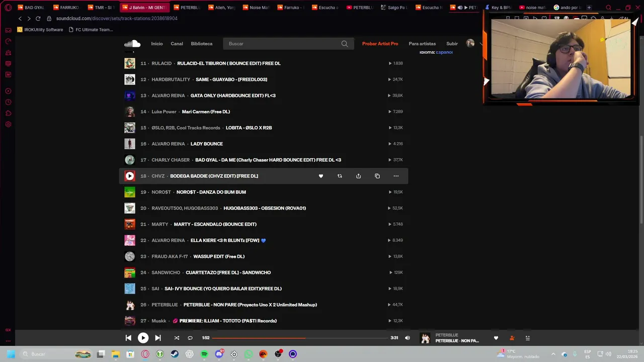This screenshot has height=362, width=644.
Task: Open Discord from the taskbar
Action: point(219,354)
